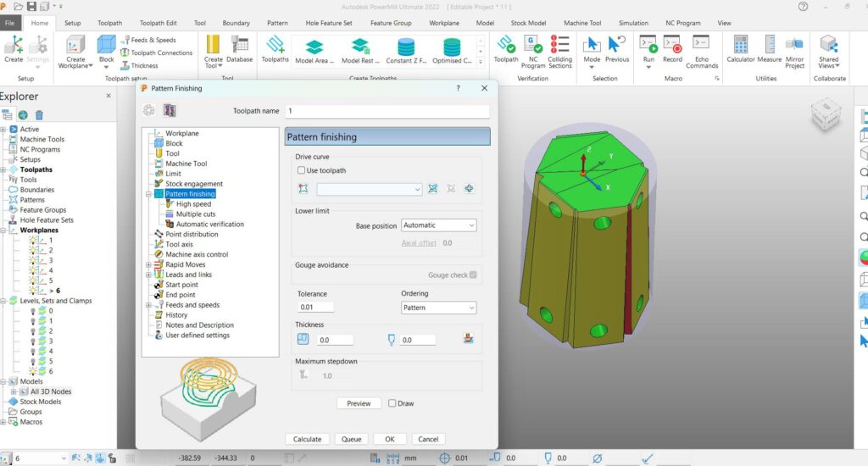Open the Hole Feature Set tab

tap(329, 23)
